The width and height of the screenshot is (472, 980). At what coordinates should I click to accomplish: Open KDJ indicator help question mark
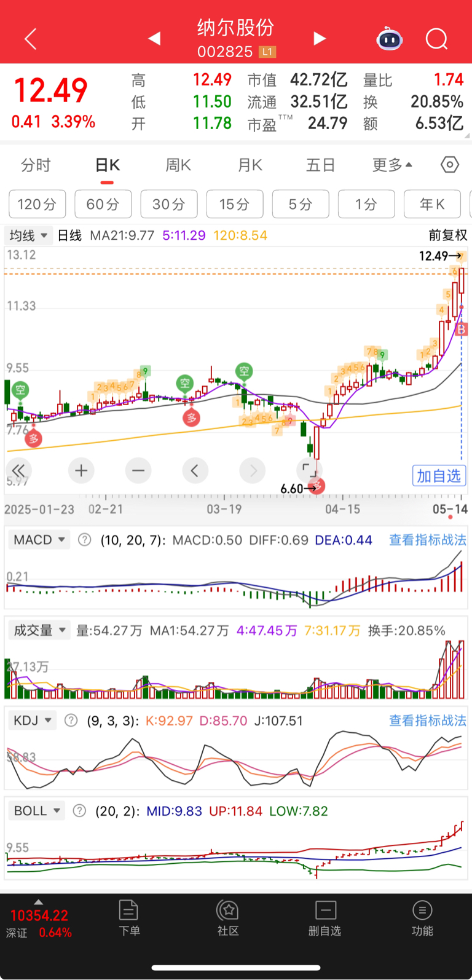71,720
